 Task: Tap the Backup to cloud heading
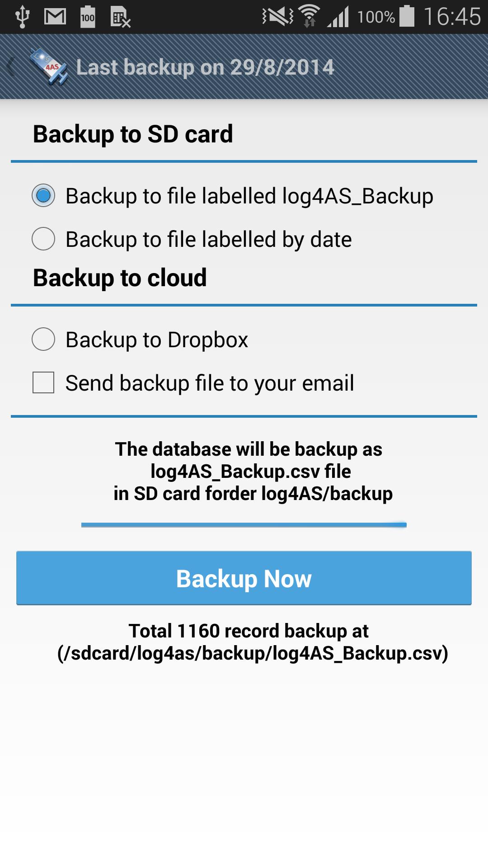click(120, 278)
